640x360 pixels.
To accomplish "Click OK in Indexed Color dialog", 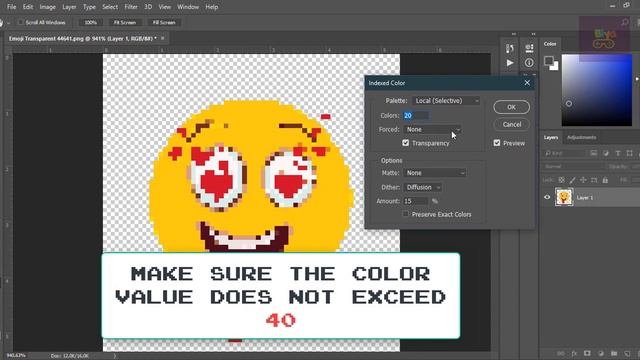I will click(x=511, y=107).
